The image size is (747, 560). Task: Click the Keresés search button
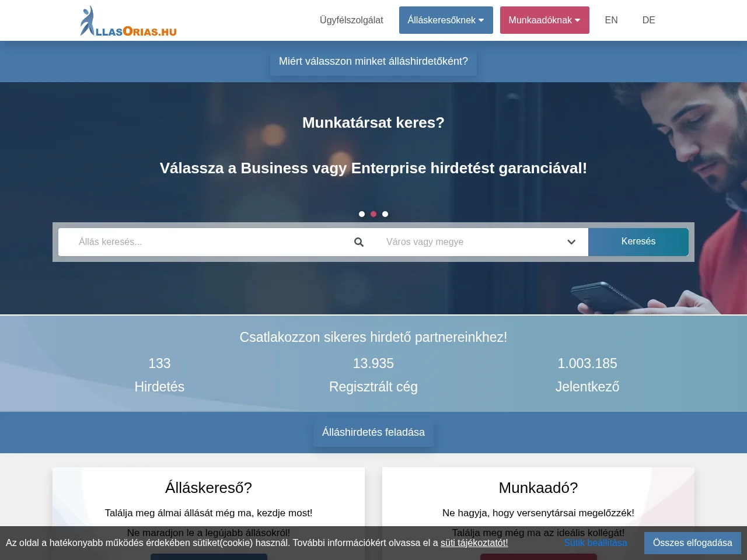tap(638, 242)
